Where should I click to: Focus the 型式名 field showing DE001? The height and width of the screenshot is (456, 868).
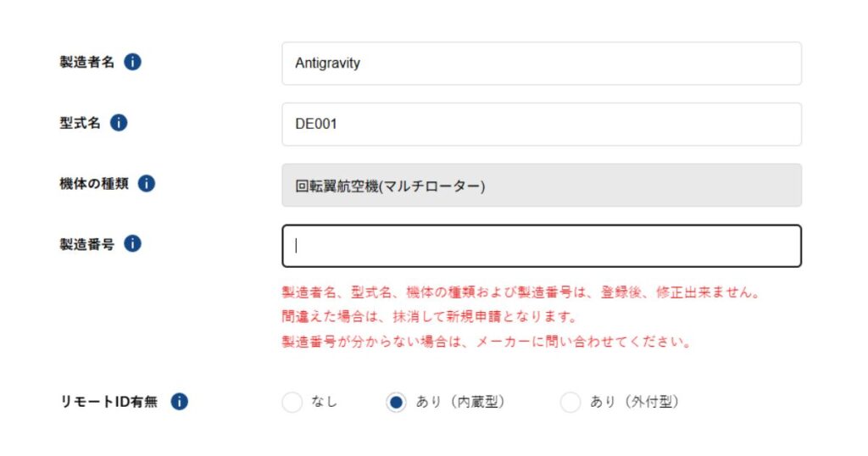tap(541, 124)
